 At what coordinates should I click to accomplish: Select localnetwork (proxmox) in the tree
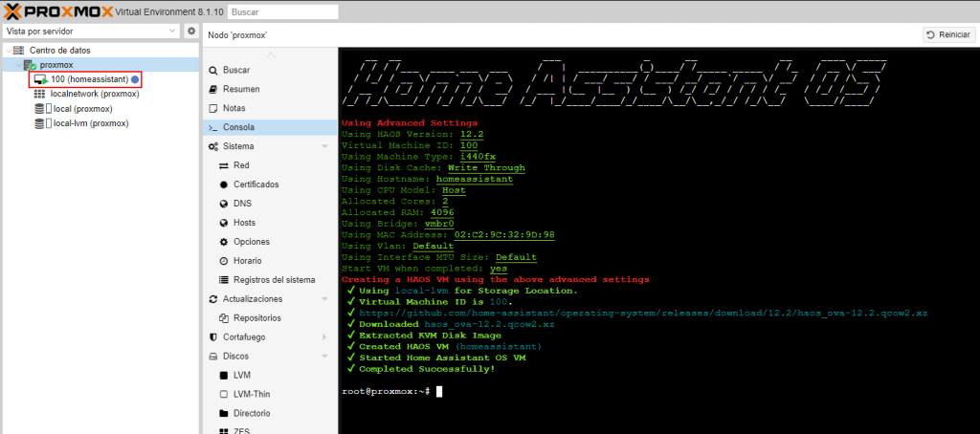click(95, 94)
